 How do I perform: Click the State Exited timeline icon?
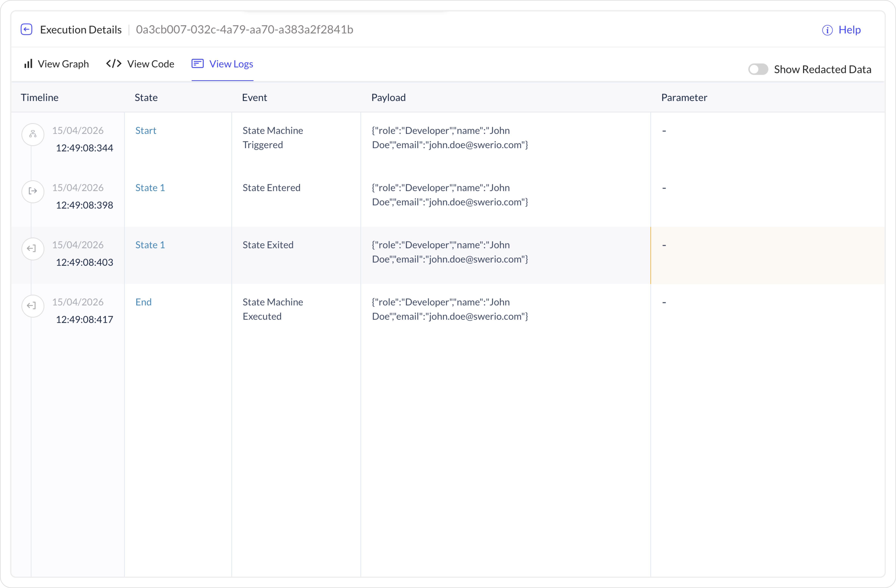(33, 249)
